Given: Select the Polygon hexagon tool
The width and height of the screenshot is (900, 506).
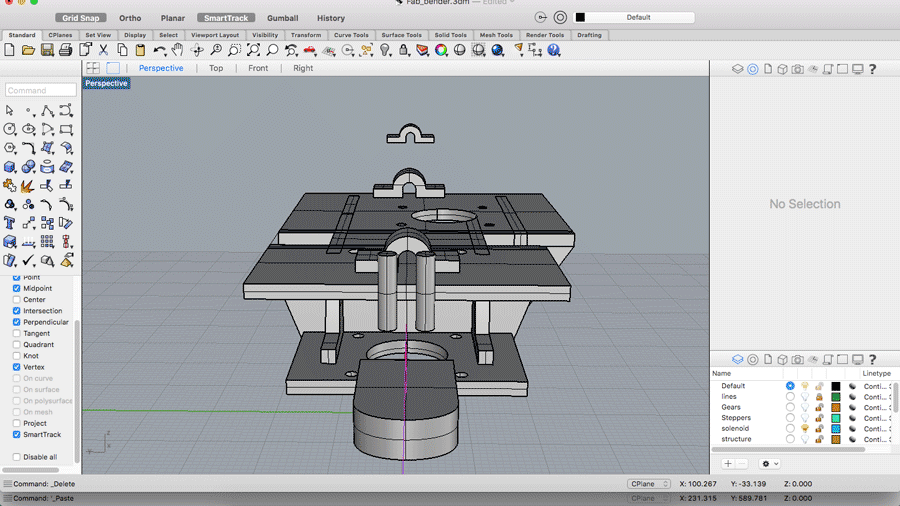Looking at the screenshot, I should (10, 148).
